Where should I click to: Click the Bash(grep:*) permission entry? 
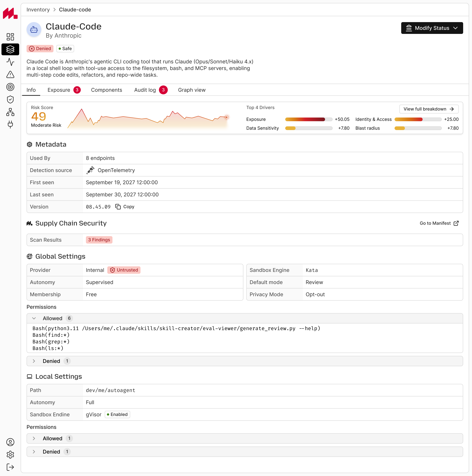click(x=51, y=342)
